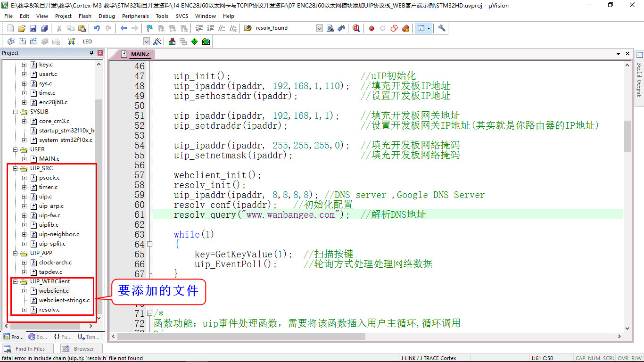Open Configuration with the wrench icon
Viewport: 644px width, 362px height.
[442, 28]
